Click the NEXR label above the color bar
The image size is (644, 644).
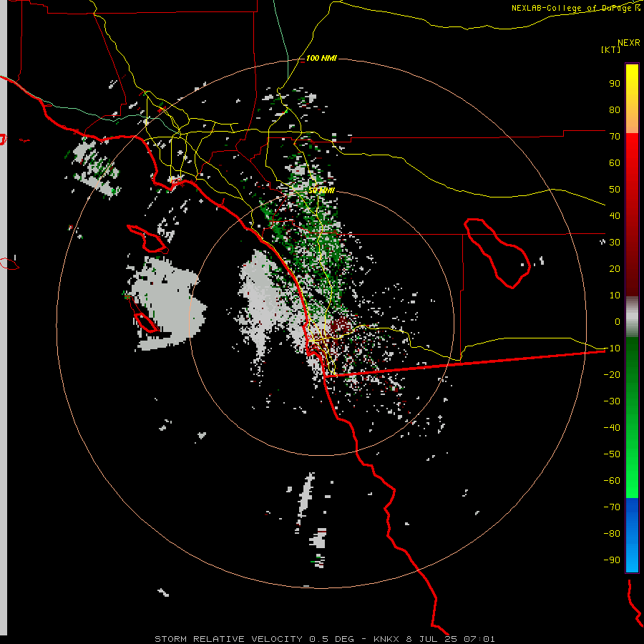pyautogui.click(x=628, y=43)
